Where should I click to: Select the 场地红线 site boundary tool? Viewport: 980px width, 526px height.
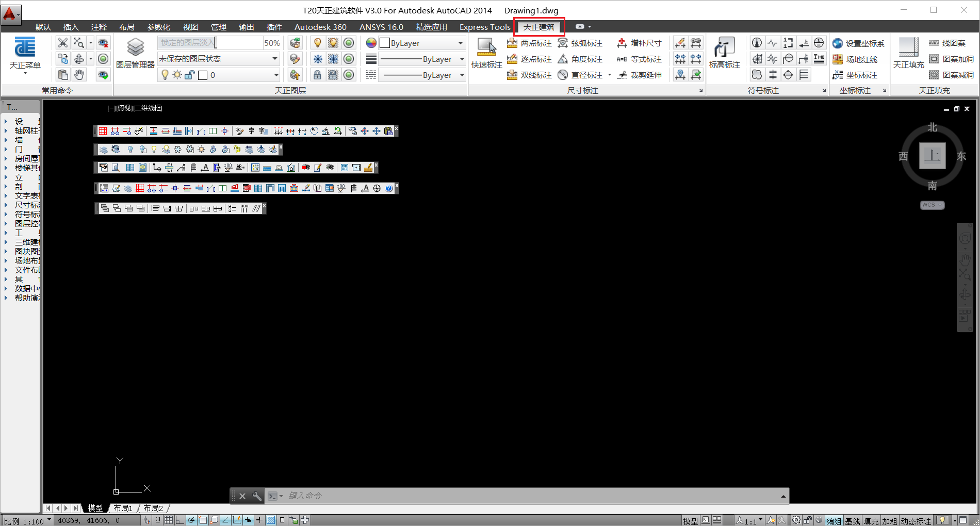point(855,59)
